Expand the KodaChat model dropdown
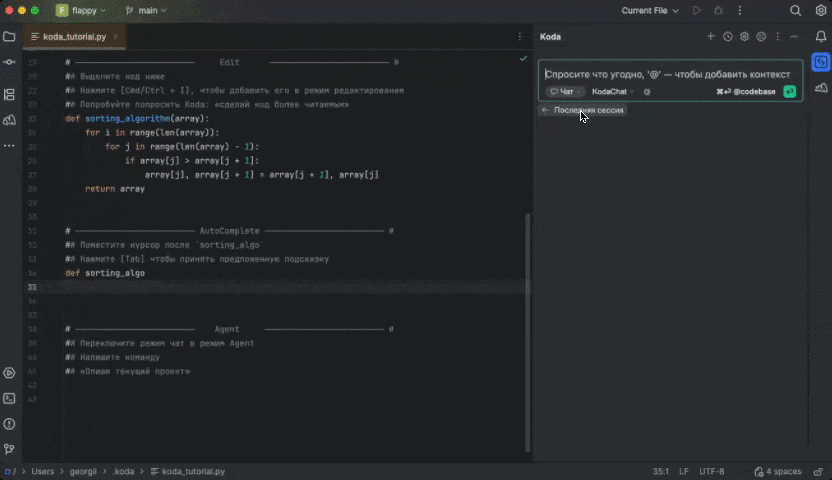 612,92
